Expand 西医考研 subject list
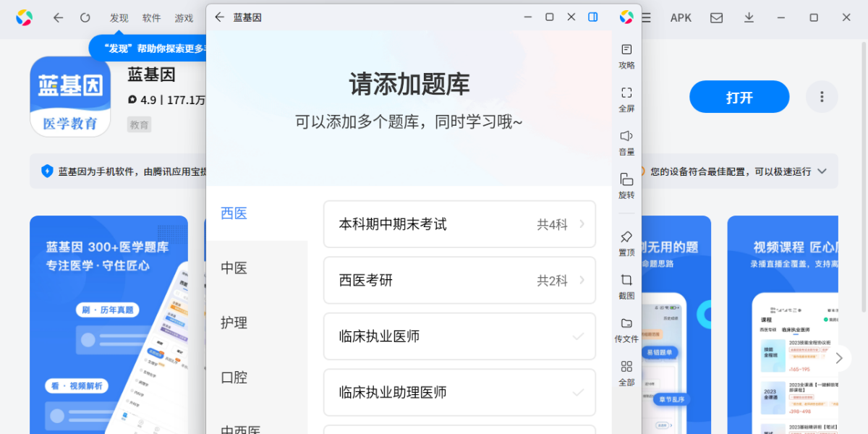The width and height of the screenshot is (868, 434). pos(459,281)
